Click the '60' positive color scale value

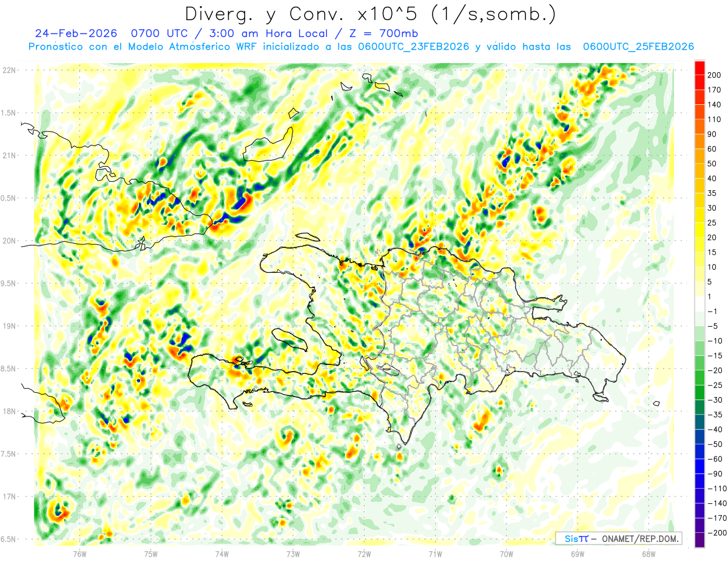click(x=713, y=149)
